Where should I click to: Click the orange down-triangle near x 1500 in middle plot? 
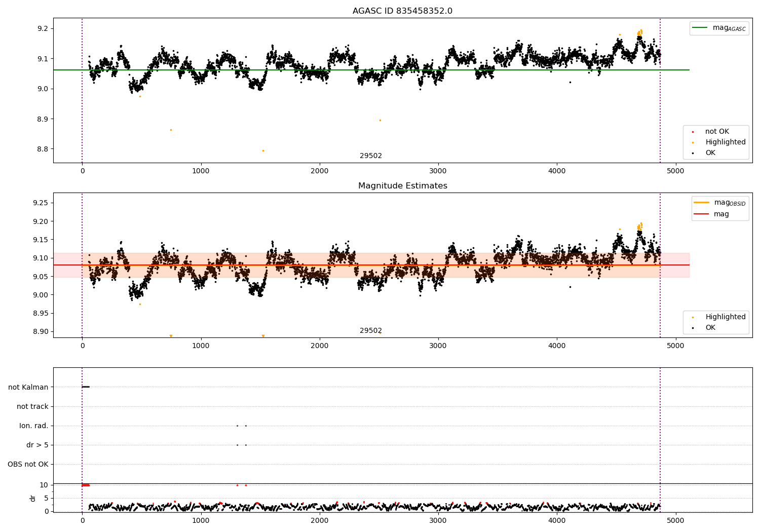tap(263, 336)
